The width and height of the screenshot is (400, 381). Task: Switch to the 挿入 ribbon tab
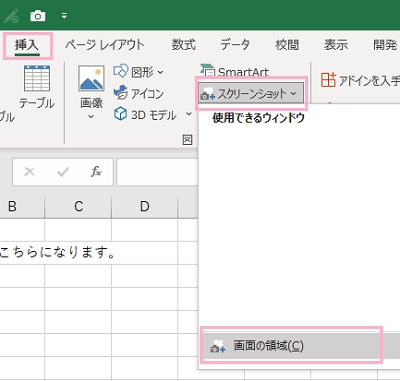(x=27, y=45)
